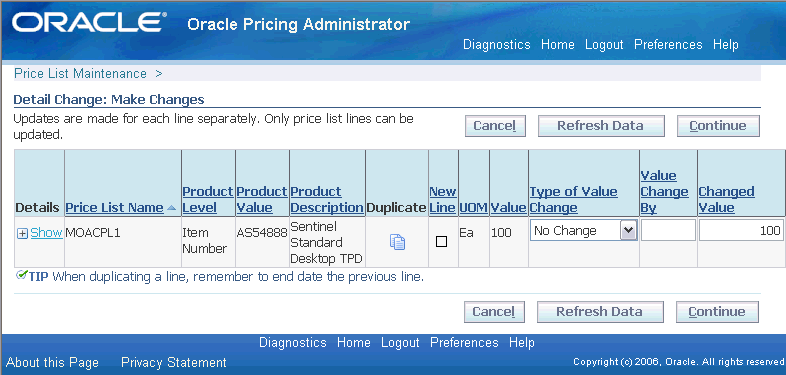Image resolution: width=786 pixels, height=375 pixels.
Task: Open Diagnostics in the top header
Action: (496, 45)
